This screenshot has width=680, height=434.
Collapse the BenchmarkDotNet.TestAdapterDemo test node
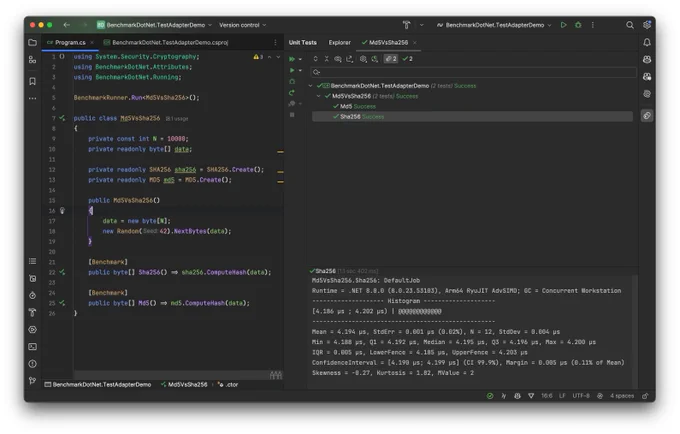pyautogui.click(x=311, y=86)
